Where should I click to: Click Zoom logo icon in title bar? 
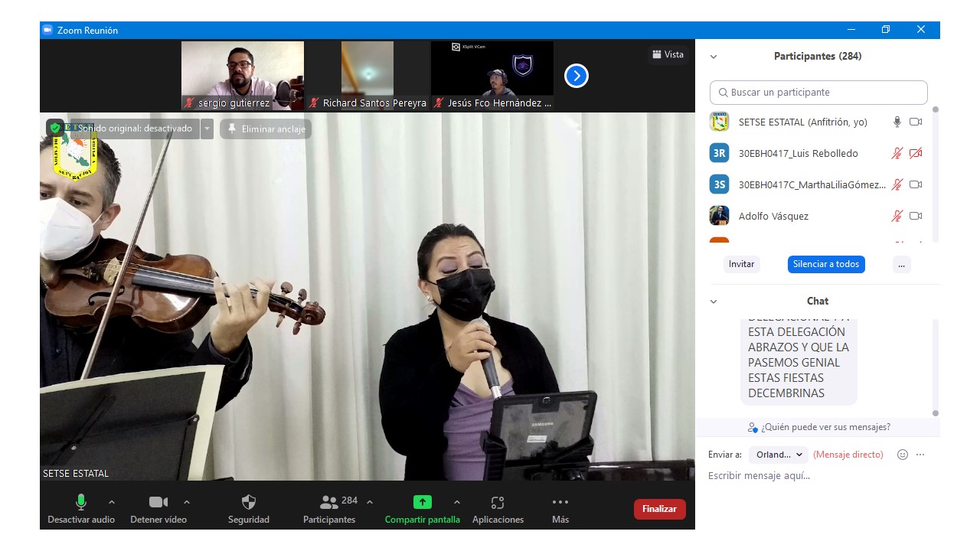(47, 30)
